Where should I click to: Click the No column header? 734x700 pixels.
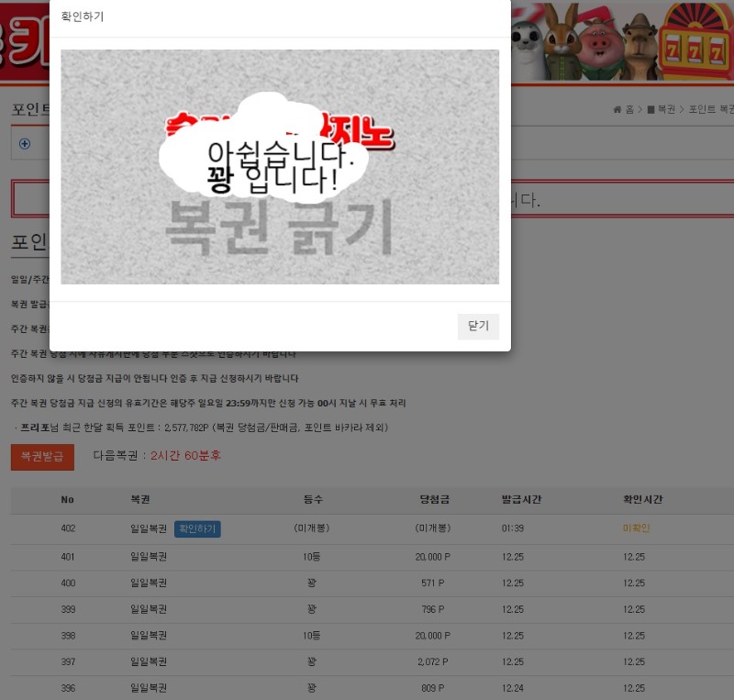(x=67, y=500)
